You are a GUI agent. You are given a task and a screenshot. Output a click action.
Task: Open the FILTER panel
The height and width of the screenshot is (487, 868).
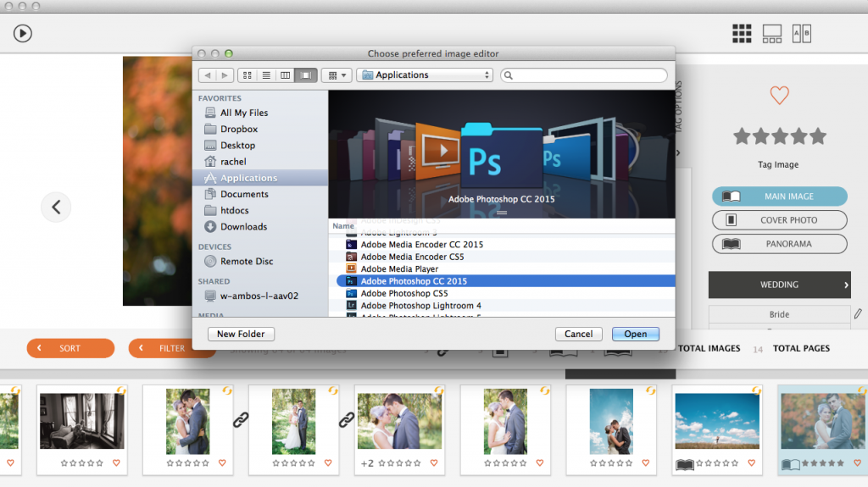(171, 348)
